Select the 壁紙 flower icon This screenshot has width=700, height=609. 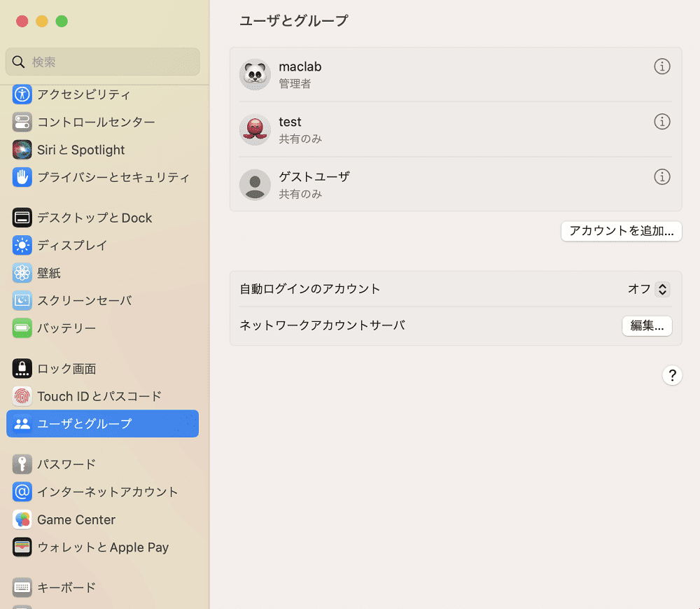tap(22, 273)
